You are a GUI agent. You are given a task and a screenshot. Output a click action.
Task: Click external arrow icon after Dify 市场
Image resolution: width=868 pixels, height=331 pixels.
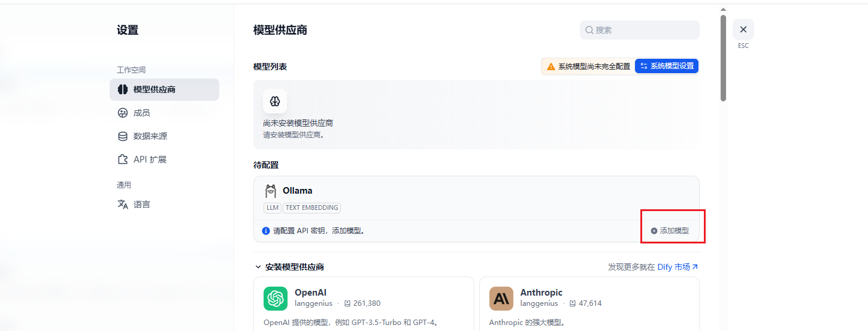point(695,267)
